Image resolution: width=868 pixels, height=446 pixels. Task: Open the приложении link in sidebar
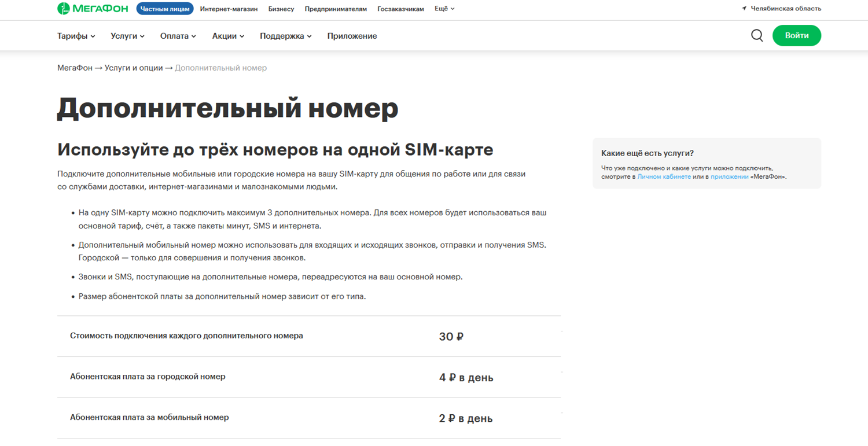click(x=729, y=176)
